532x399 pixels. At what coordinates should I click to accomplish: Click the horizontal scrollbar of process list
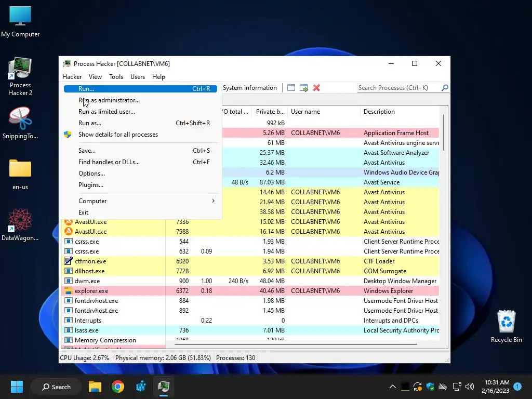tap(296, 344)
